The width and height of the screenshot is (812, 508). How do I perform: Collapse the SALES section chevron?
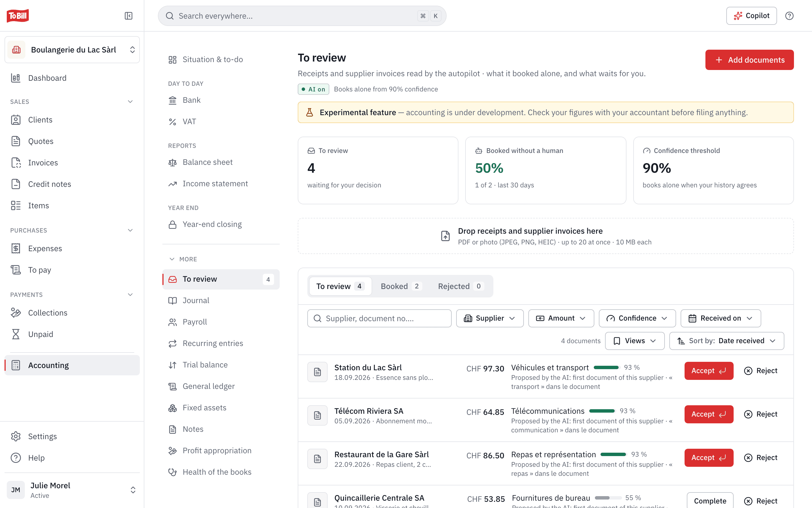pyautogui.click(x=130, y=102)
